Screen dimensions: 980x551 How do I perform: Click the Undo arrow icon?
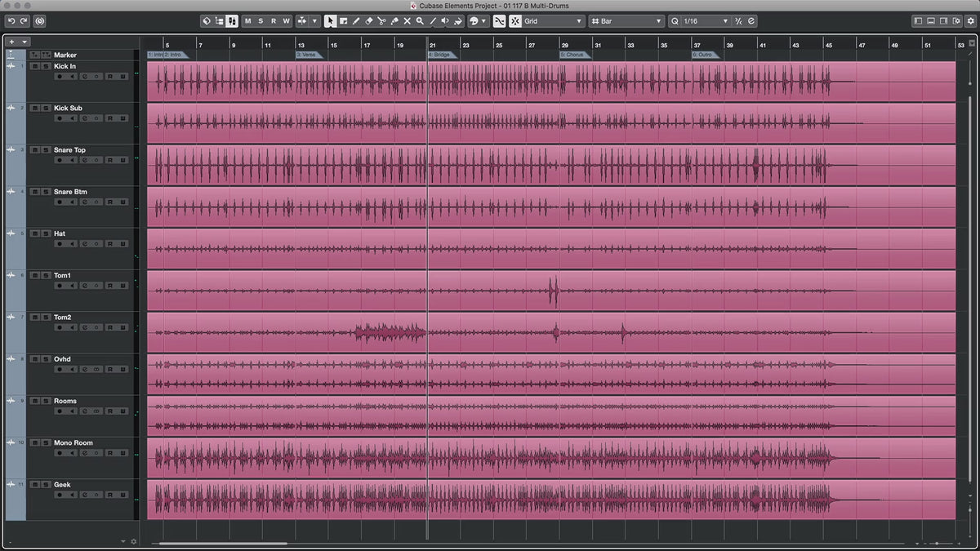(x=11, y=21)
